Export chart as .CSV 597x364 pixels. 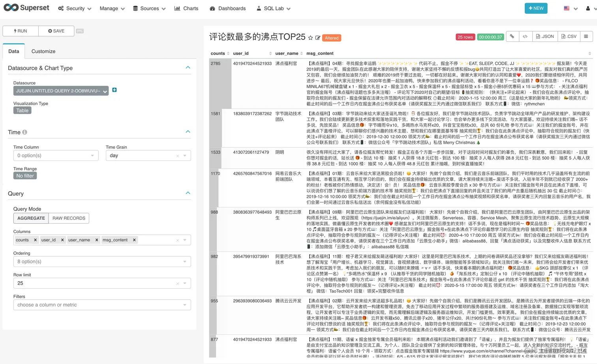click(x=569, y=36)
